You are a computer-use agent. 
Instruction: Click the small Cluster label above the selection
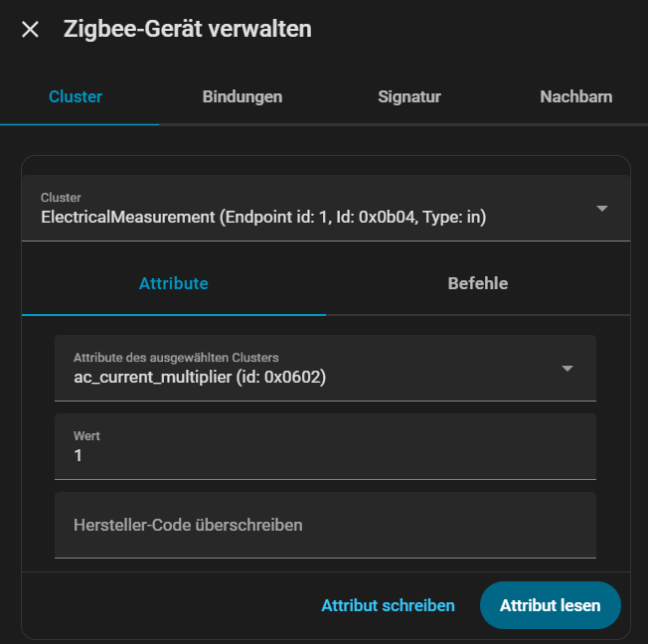[61, 198]
